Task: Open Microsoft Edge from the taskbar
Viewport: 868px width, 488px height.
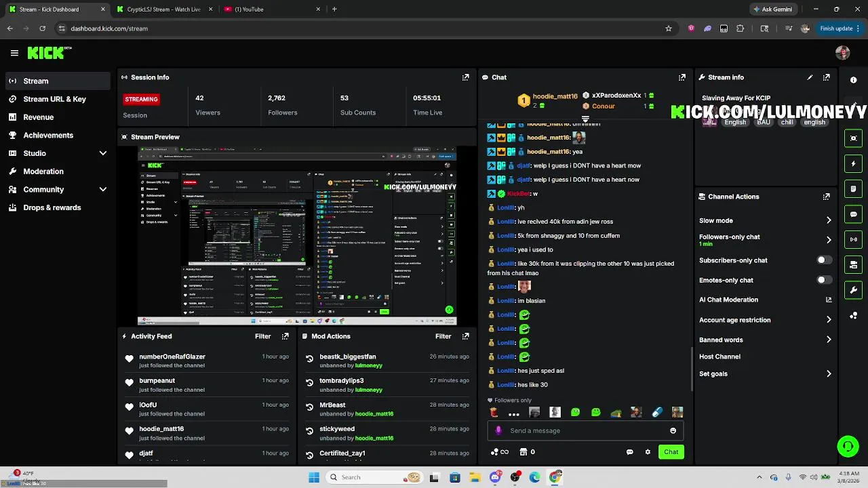Action: point(535,477)
